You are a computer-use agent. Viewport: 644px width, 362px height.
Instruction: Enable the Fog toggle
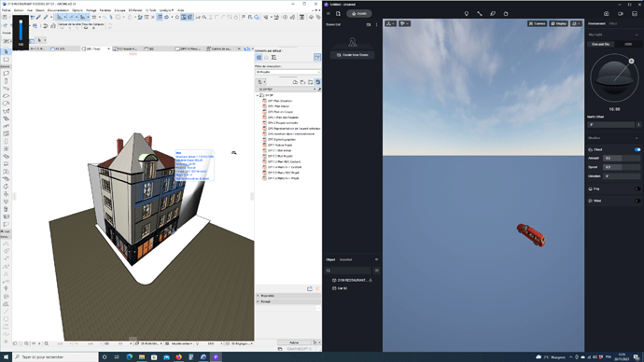point(637,188)
